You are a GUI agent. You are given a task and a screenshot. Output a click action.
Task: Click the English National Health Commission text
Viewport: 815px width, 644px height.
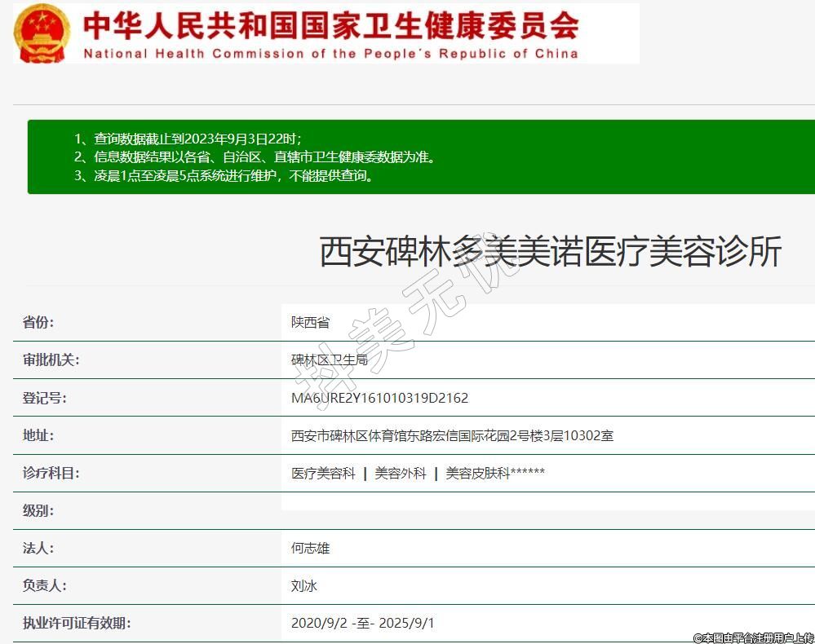coord(330,54)
